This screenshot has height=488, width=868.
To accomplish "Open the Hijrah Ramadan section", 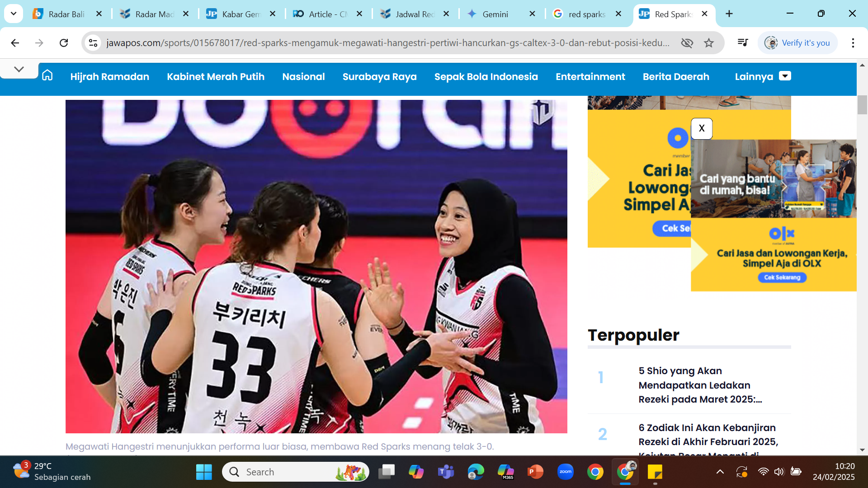I will (x=110, y=77).
